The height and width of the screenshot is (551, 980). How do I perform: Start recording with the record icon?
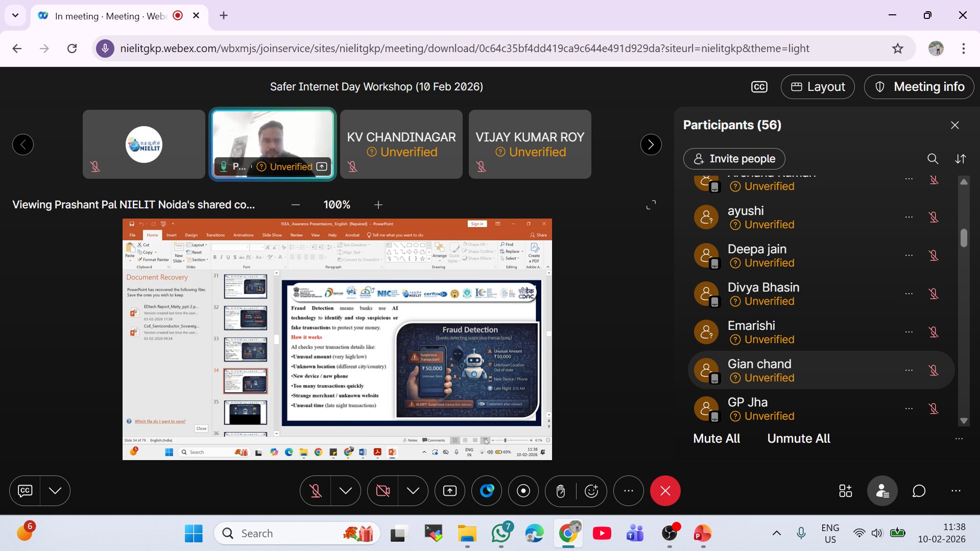[523, 491]
